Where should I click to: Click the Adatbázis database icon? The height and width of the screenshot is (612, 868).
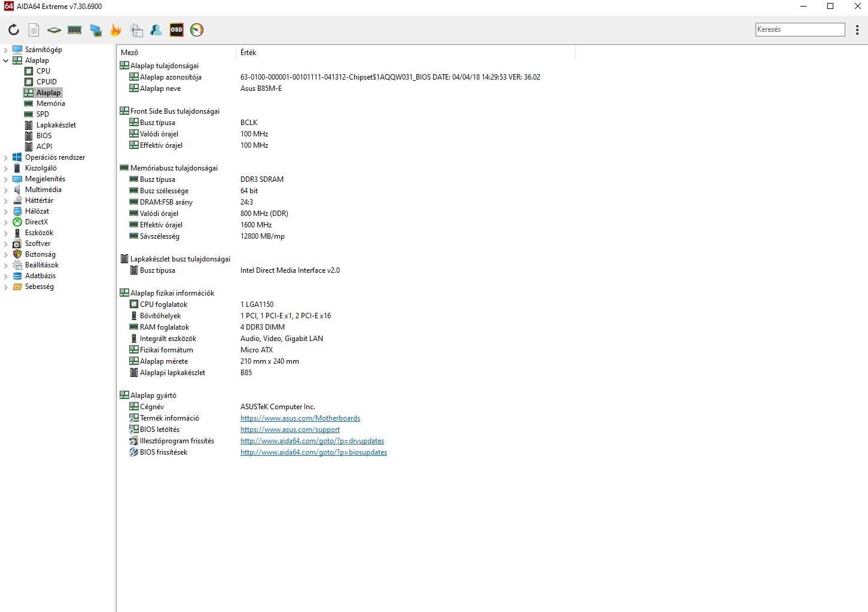pos(17,276)
